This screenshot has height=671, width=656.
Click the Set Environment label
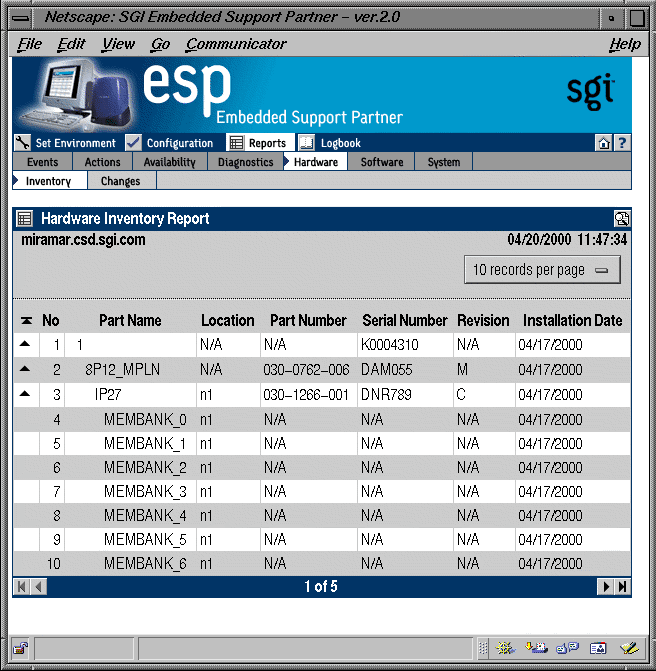(x=75, y=143)
